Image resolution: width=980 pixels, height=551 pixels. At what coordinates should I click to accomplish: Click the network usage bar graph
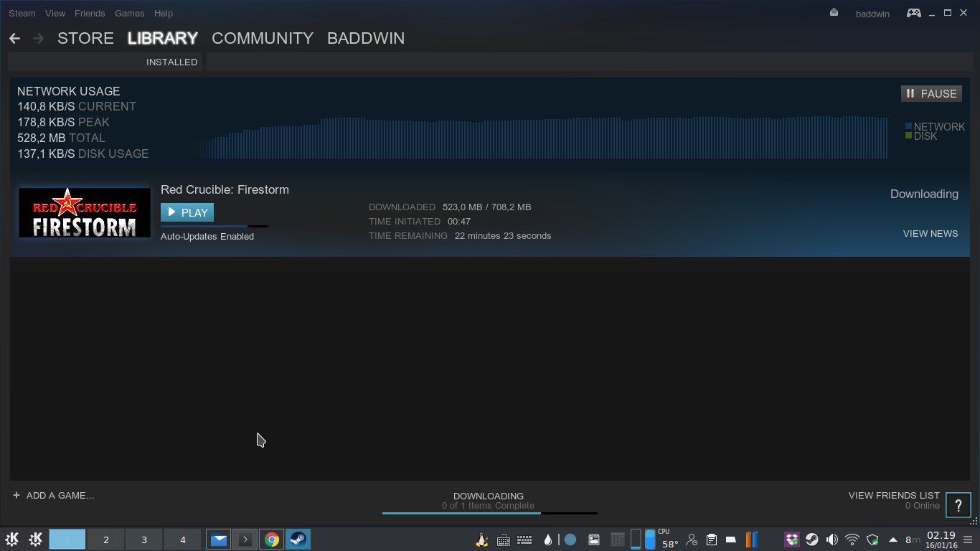[x=544, y=137]
